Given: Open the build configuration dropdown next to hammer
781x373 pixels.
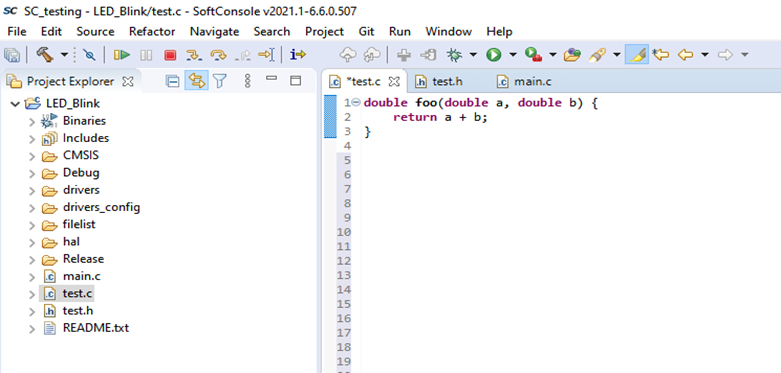Looking at the screenshot, I should 64,55.
